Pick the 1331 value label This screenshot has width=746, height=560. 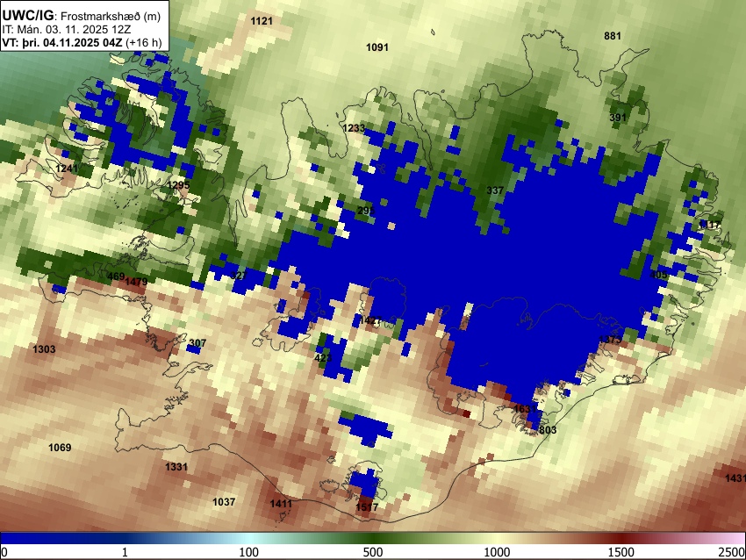click(x=176, y=467)
